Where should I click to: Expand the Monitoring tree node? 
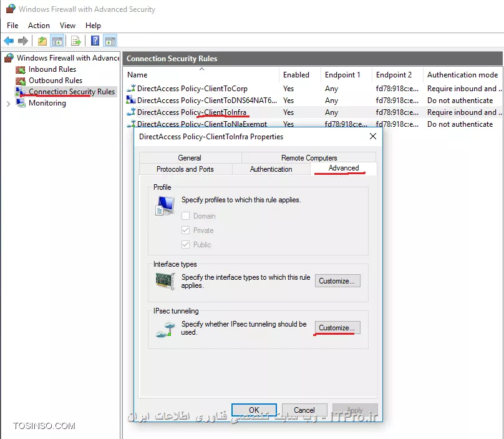[9, 104]
